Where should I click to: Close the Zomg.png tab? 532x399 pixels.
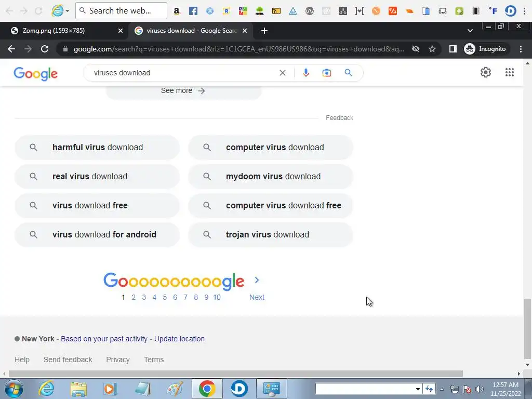pyautogui.click(x=121, y=31)
